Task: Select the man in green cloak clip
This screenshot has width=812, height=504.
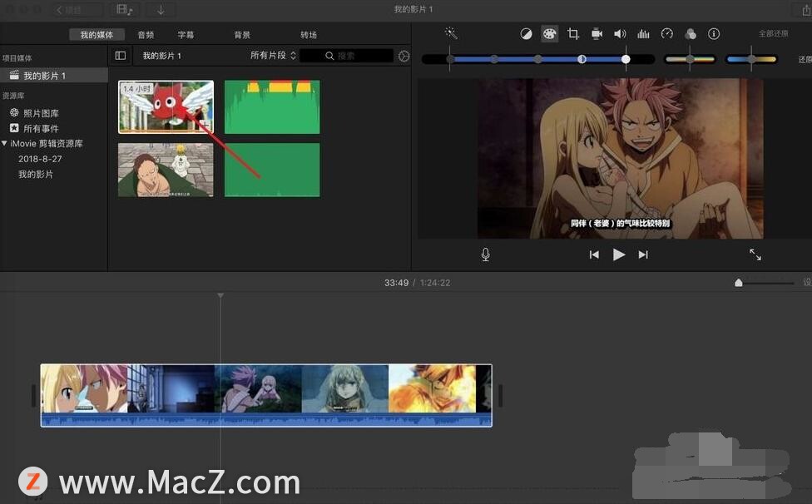Action: tap(166, 170)
